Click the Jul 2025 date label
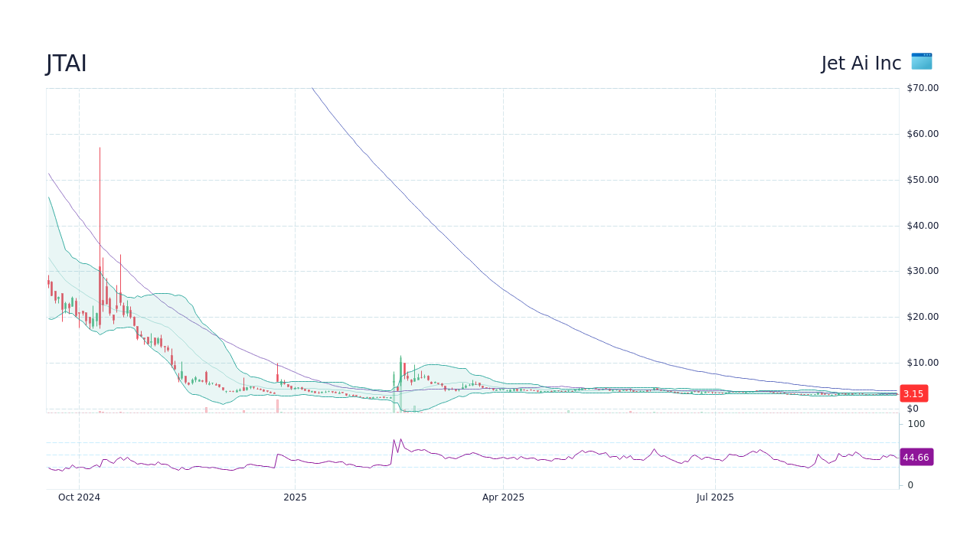The image size is (980, 551). tap(715, 497)
